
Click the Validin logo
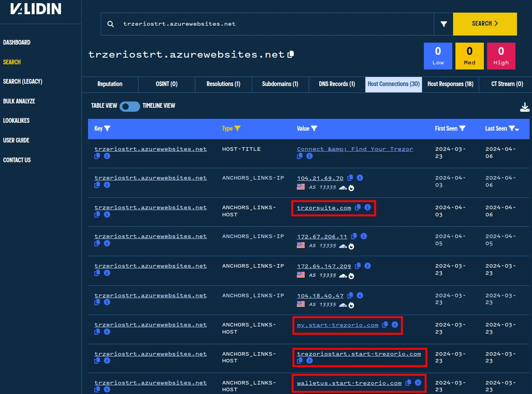coord(36,9)
